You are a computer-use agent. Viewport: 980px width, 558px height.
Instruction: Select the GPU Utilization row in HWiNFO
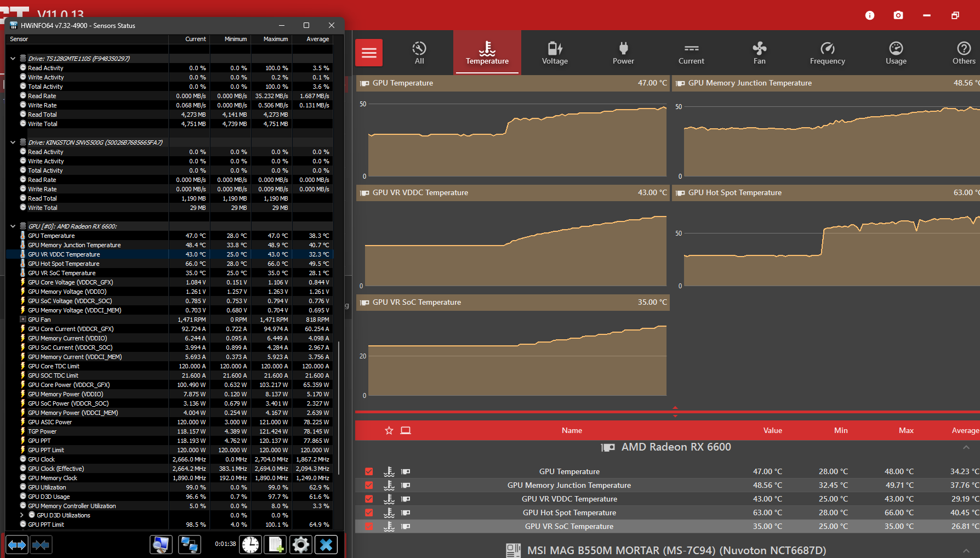pyautogui.click(x=169, y=487)
